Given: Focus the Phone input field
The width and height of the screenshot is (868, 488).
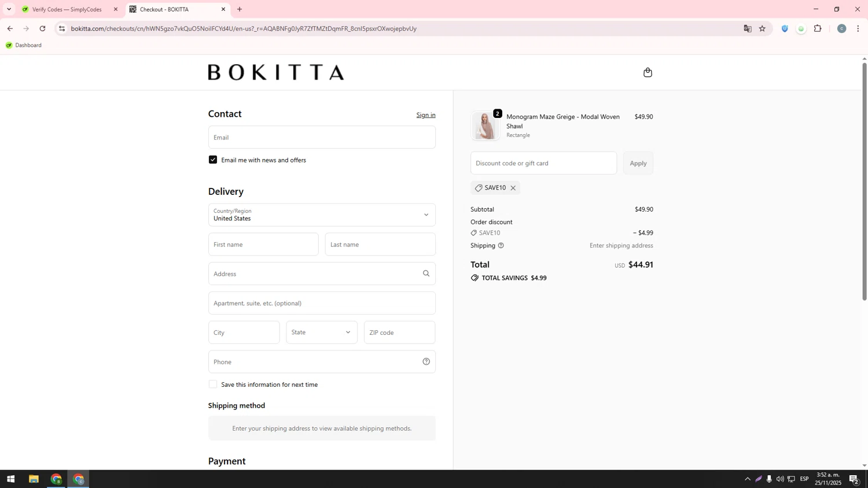Looking at the screenshot, I should (x=322, y=362).
